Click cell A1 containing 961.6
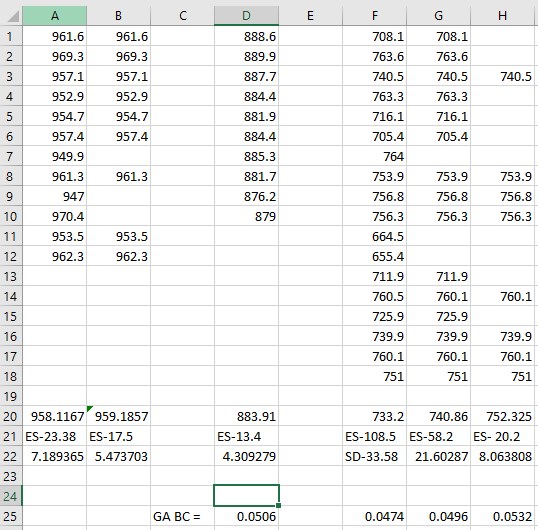Viewport: 538px width, 530px height. tap(55, 36)
